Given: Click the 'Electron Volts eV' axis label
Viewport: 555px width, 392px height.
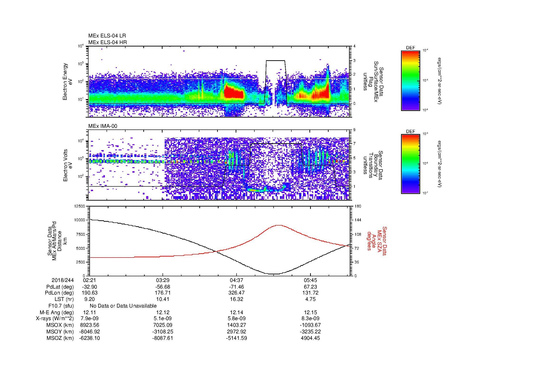Looking at the screenshot, I should [67, 165].
